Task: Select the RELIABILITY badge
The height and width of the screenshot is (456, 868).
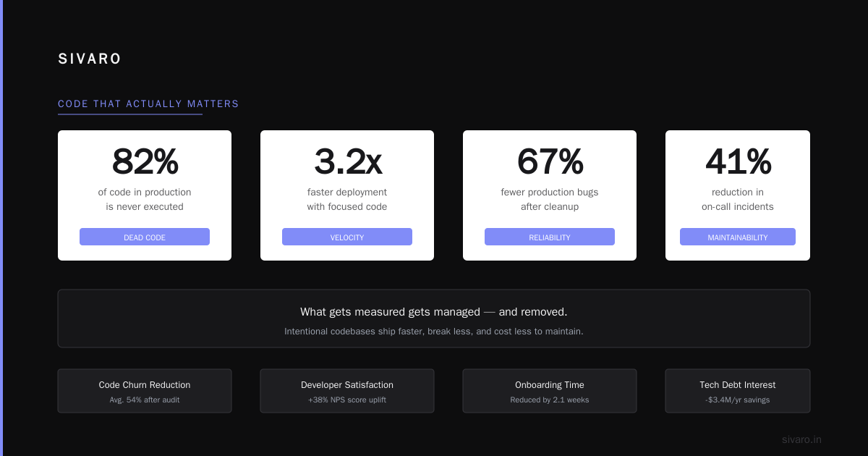Action: pyautogui.click(x=550, y=237)
